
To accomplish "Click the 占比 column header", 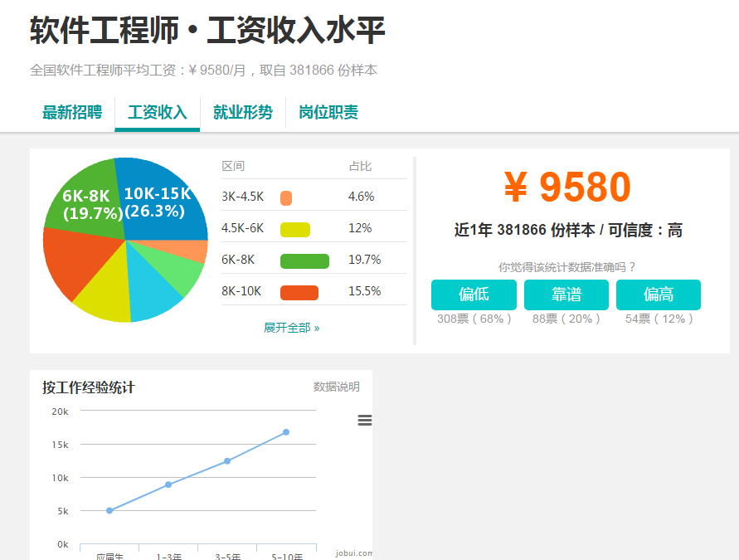I will coord(360,167).
